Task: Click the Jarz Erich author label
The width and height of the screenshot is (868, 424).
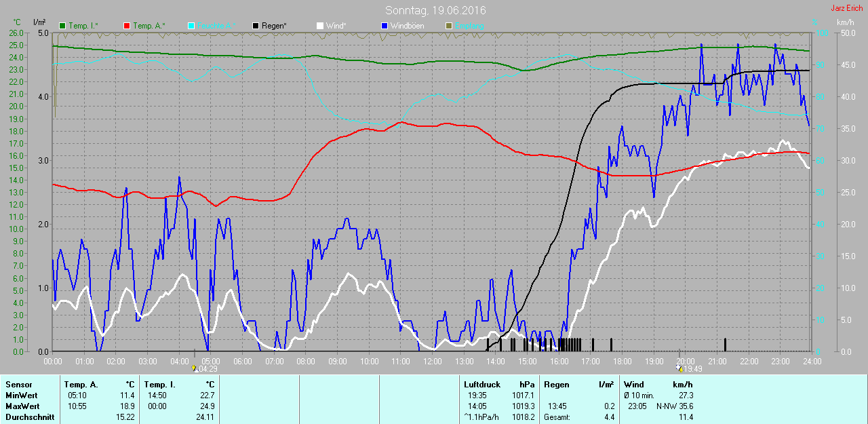Action: coord(846,8)
